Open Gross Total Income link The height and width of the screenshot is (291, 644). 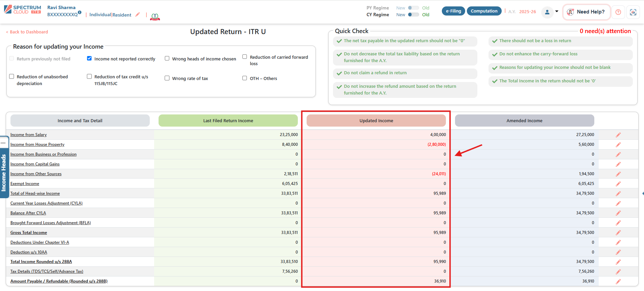pyautogui.click(x=29, y=233)
